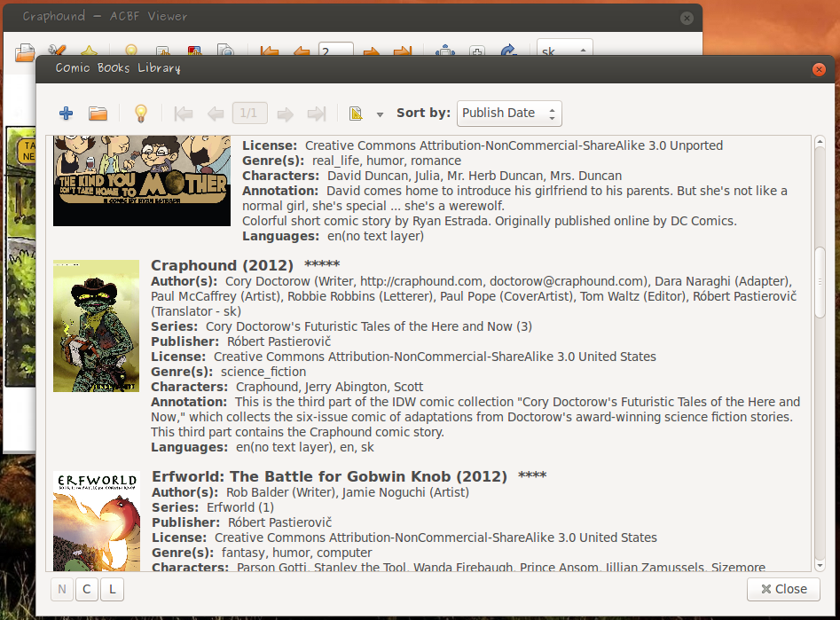Close the library window with red X
The image size is (840, 620).
coord(819,69)
